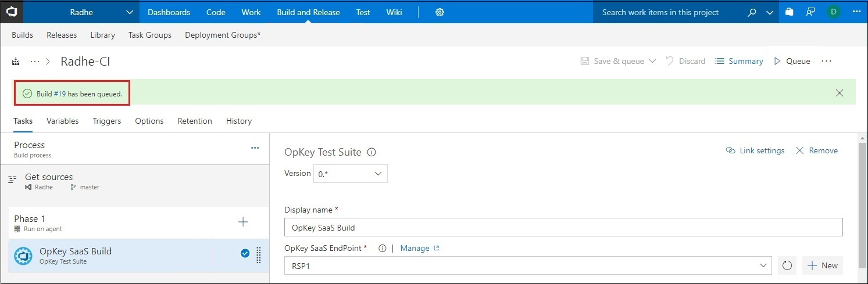This screenshot has height=284, width=868.
Task: Dismiss the build queued notification
Action: click(x=839, y=93)
